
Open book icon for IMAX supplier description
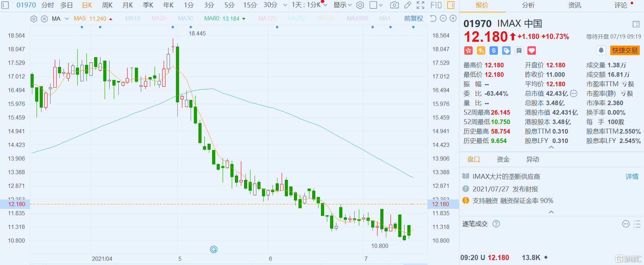466,176
